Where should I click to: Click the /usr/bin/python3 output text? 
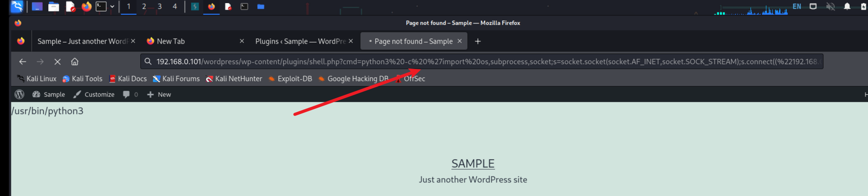point(47,111)
